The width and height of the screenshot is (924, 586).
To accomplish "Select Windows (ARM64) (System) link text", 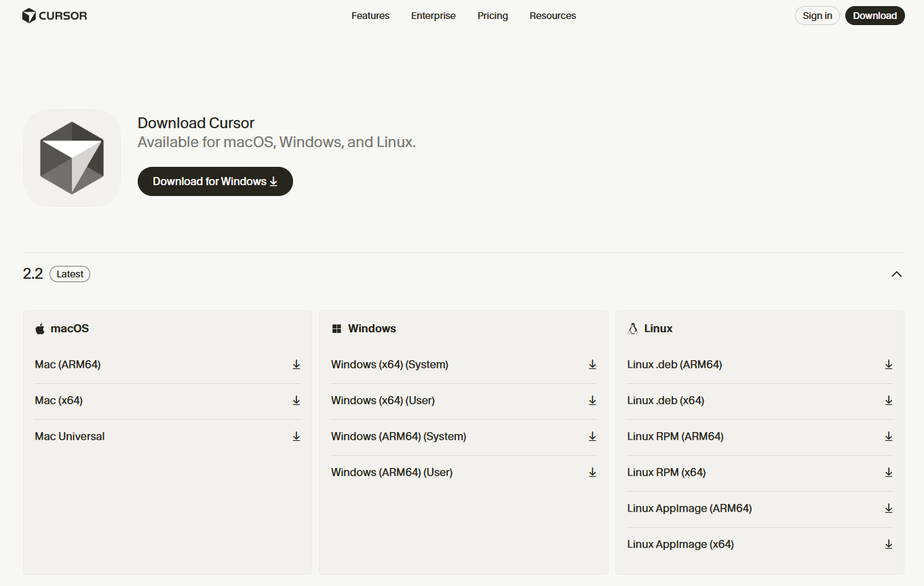I will [x=399, y=437].
